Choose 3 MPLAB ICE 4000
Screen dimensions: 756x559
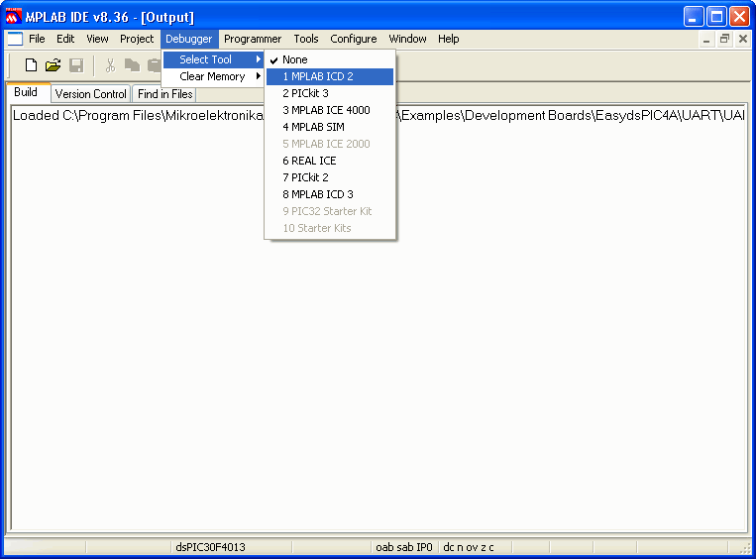[330, 110]
